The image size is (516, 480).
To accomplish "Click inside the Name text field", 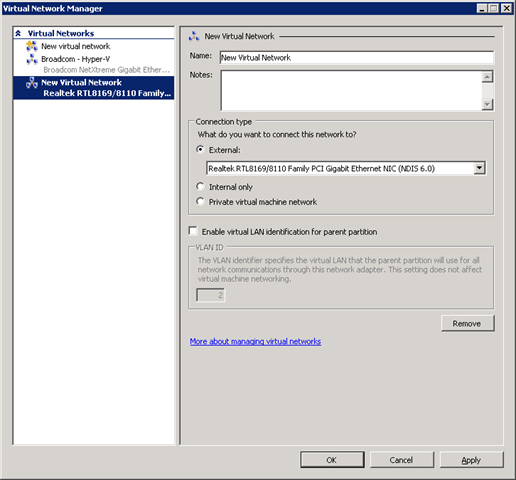I will (x=357, y=57).
